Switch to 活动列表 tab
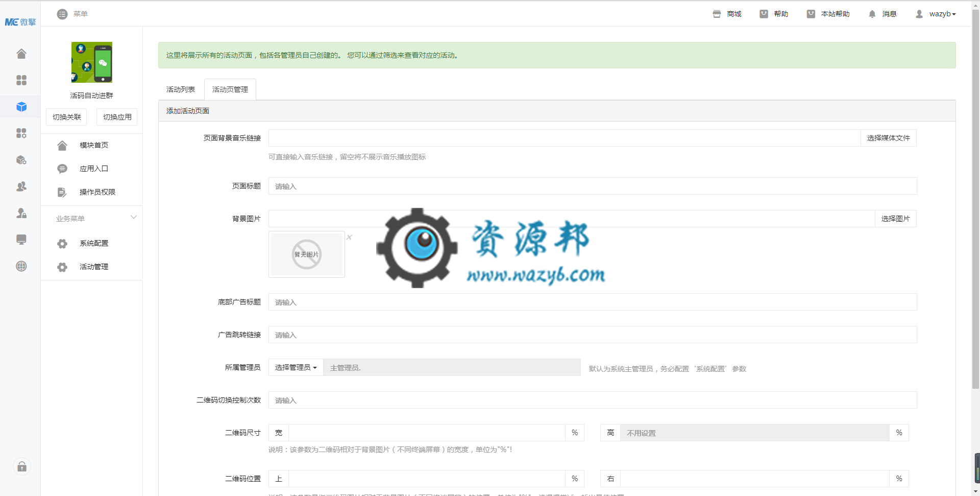Viewport: 980px width, 496px height. pos(181,89)
